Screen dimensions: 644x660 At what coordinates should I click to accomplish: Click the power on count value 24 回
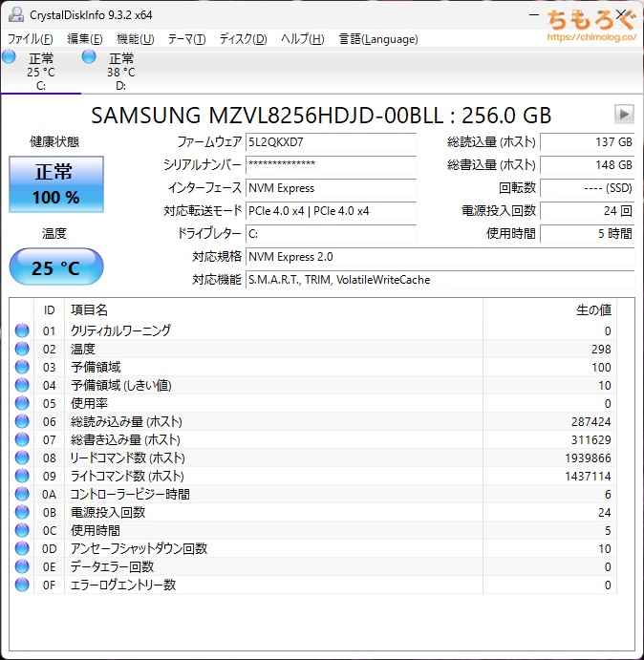click(587, 211)
